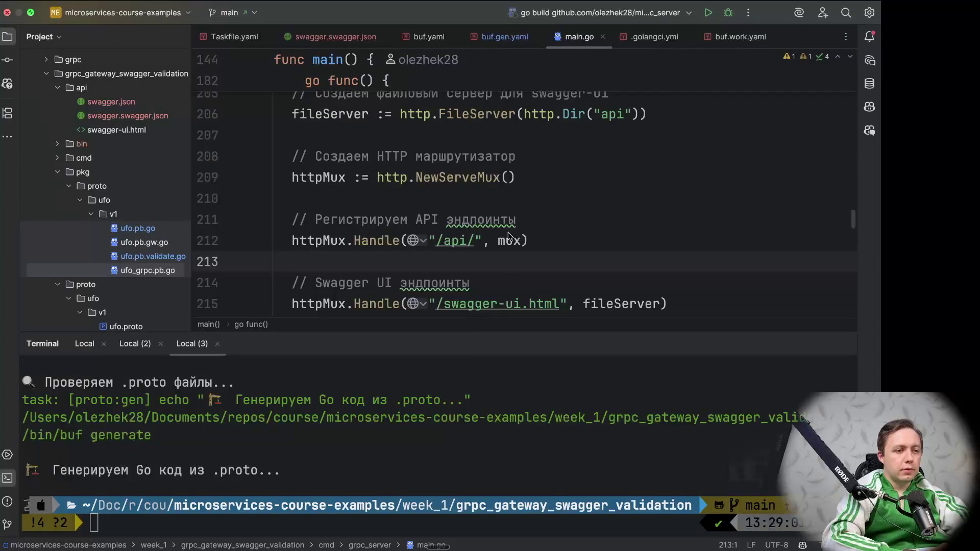This screenshot has width=980, height=551.
Task: Expand the bin folder
Action: 57,144
